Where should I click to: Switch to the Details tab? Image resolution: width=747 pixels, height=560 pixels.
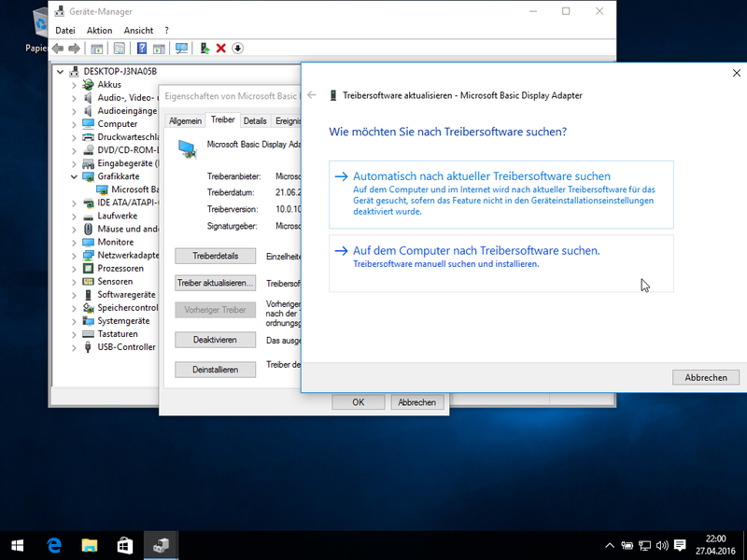tap(255, 119)
